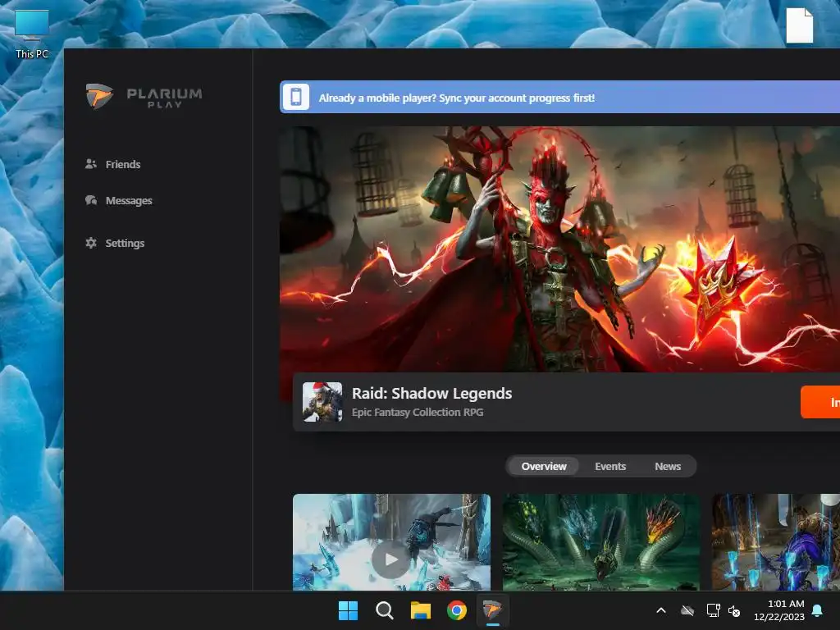Open the Friends section
The width and height of the screenshot is (840, 630).
(112, 164)
